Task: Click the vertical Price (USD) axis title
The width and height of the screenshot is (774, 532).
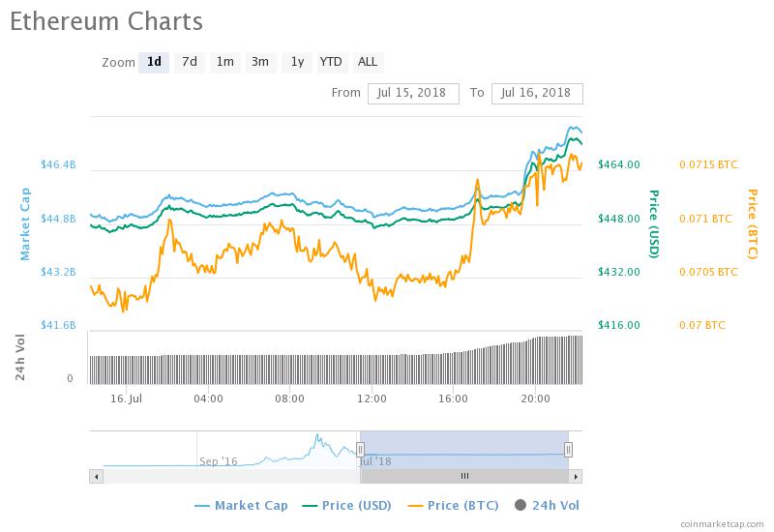Action: 654,223
